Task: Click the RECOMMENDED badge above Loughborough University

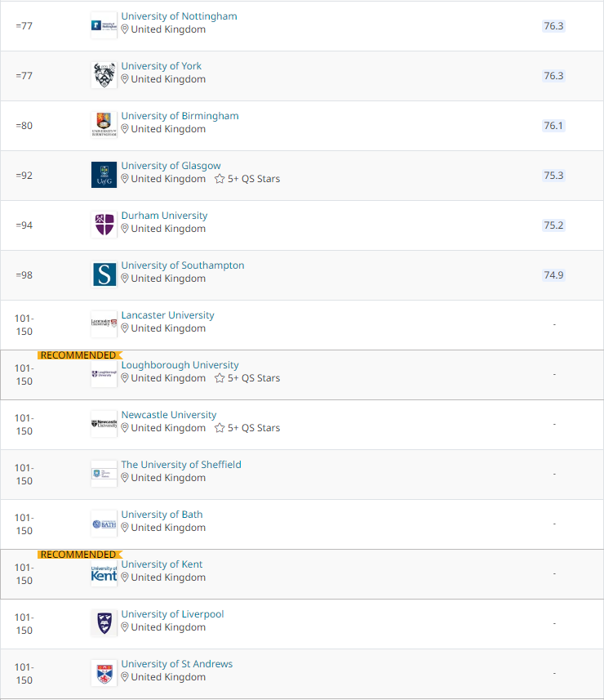Action: [80, 355]
